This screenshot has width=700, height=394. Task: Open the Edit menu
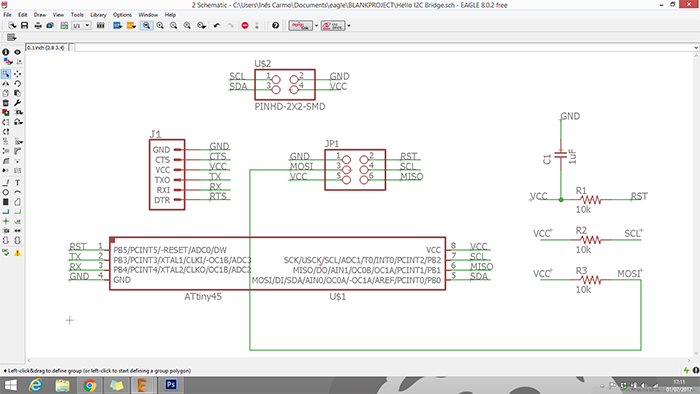(x=22, y=15)
